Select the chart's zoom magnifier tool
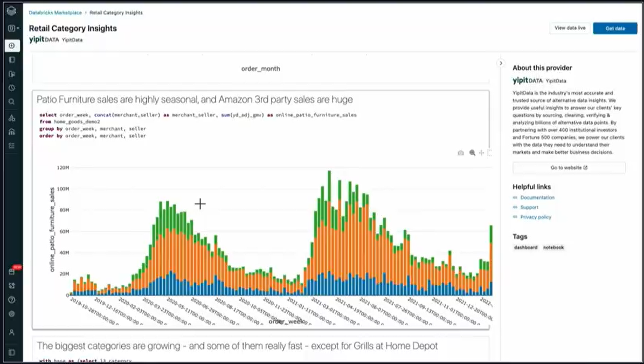644x364 pixels. (472, 153)
